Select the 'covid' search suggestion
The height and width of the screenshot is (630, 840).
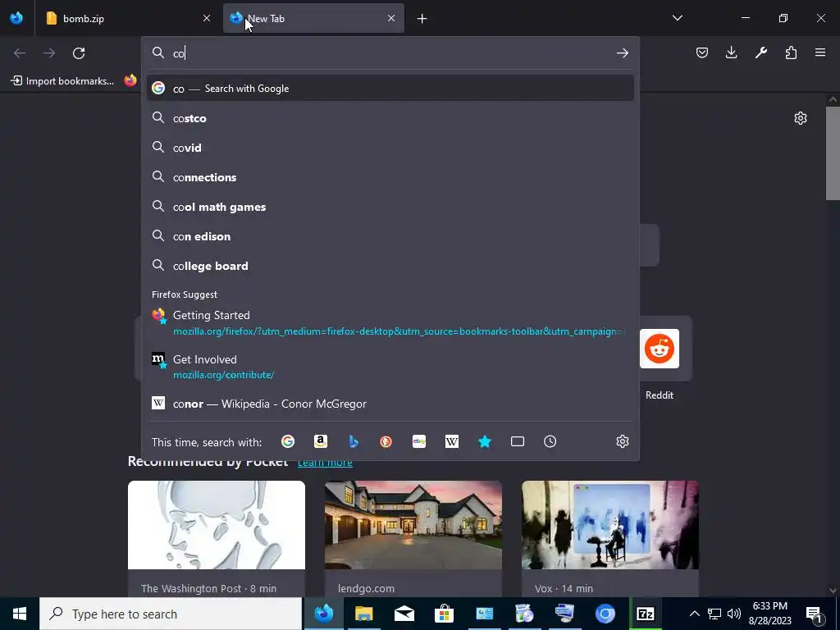point(390,148)
